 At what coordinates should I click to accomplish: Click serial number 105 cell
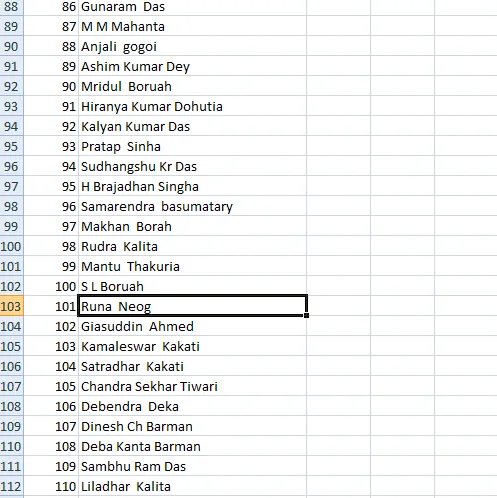pos(51,386)
